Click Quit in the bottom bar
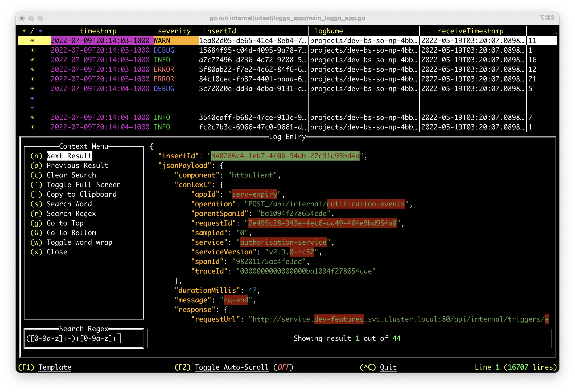Viewport: 575px width, 392px height. pos(388,367)
